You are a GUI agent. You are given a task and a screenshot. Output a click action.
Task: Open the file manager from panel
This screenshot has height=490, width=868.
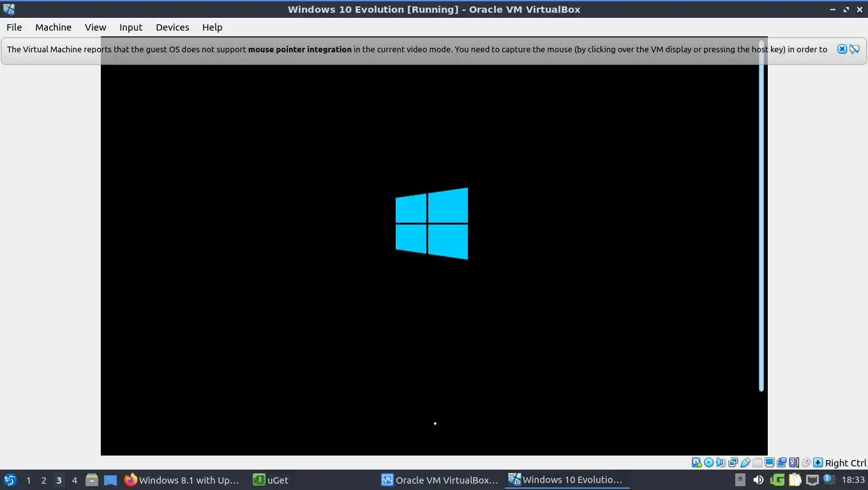coord(92,480)
